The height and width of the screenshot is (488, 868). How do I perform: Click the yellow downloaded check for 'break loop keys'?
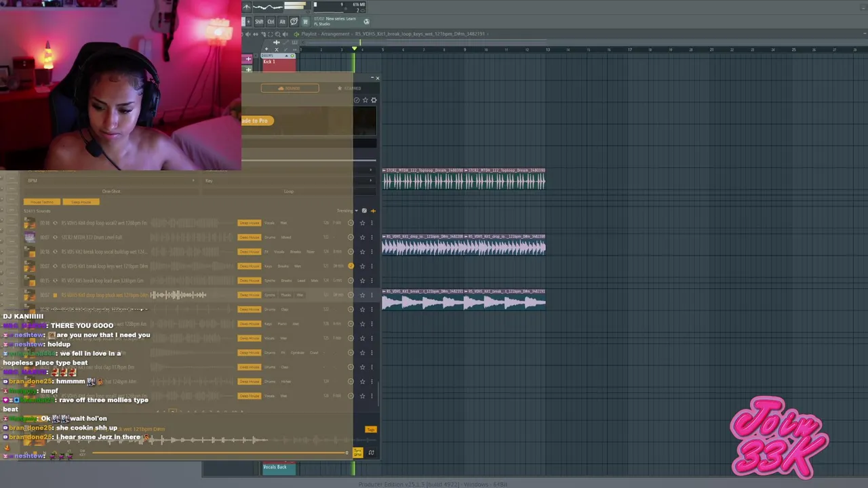(351, 266)
